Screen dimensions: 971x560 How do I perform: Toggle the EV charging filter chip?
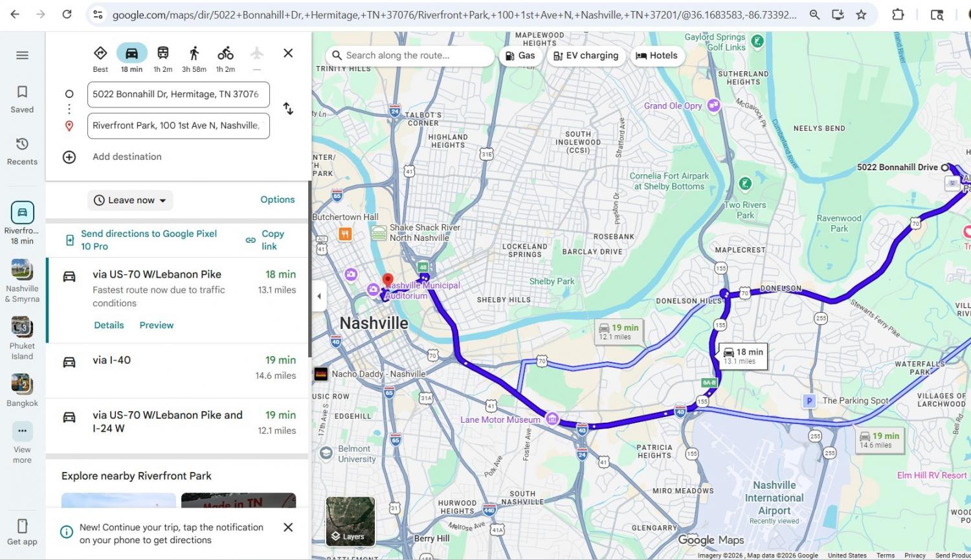click(586, 56)
